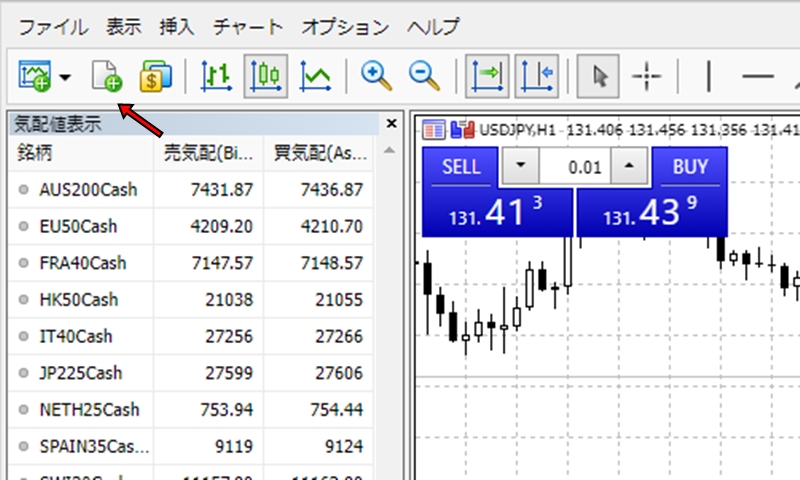Close the 気配値表示 panel
Viewport: 800px width, 480px height.
point(391,123)
